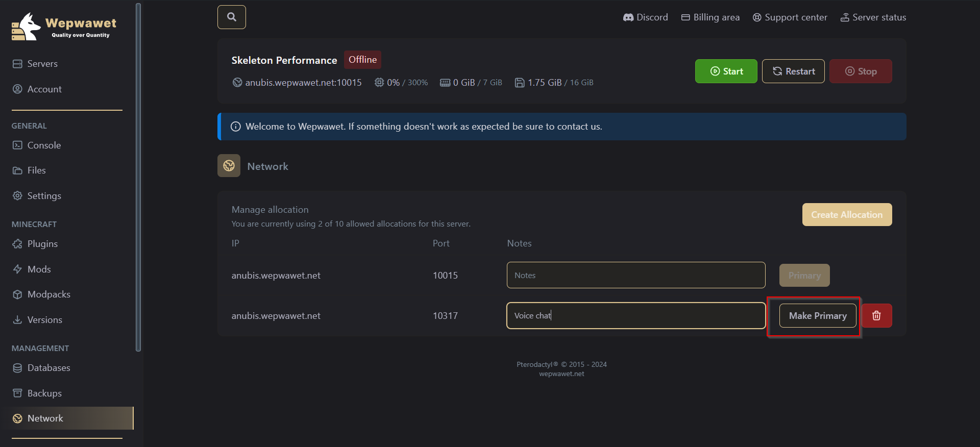Start the Skeleton Performance server
Image resolution: width=980 pixels, height=447 pixels.
726,71
